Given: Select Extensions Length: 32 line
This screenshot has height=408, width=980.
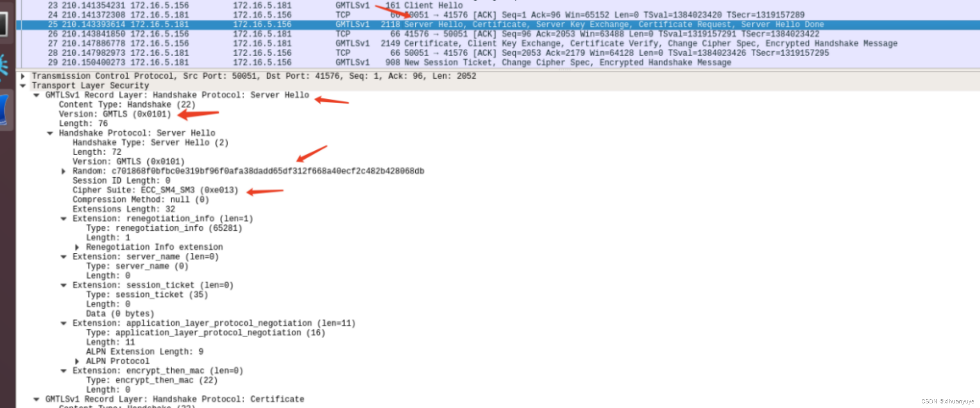Looking at the screenshot, I should pyautogui.click(x=124, y=209).
